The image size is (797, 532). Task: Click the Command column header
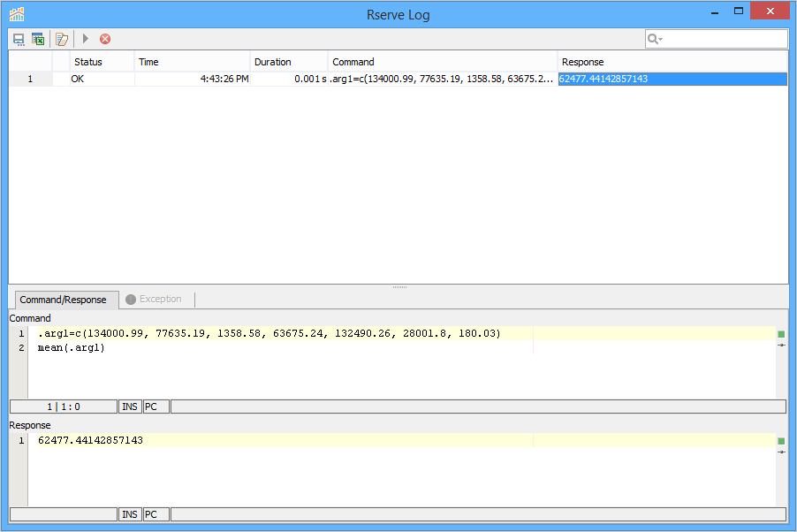point(443,62)
